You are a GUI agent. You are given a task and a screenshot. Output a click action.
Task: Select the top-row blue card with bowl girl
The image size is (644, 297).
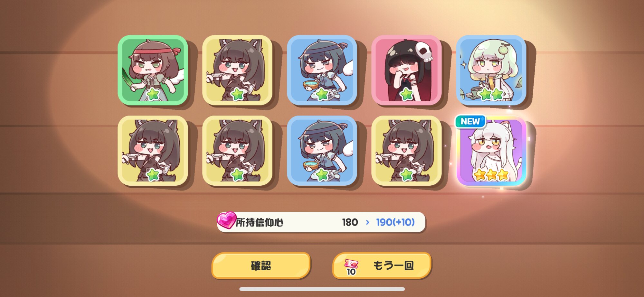[322, 70]
